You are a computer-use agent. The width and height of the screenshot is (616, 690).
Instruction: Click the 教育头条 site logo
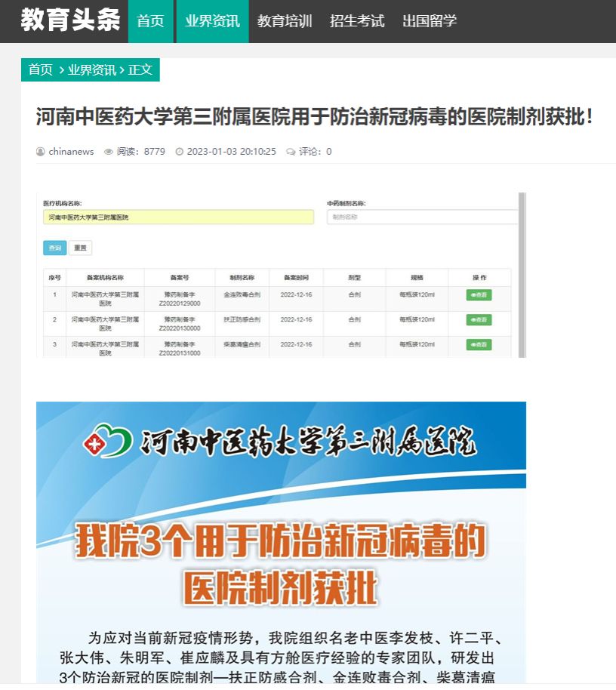(70, 20)
